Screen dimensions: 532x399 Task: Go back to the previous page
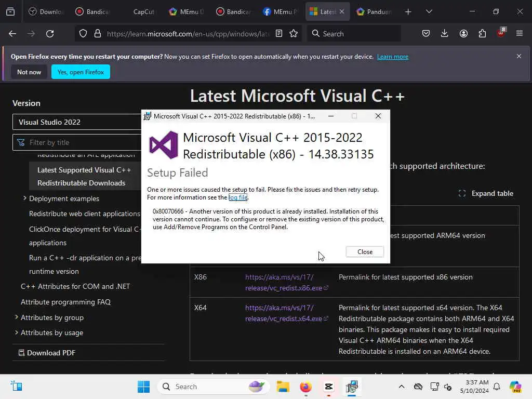[x=12, y=34]
